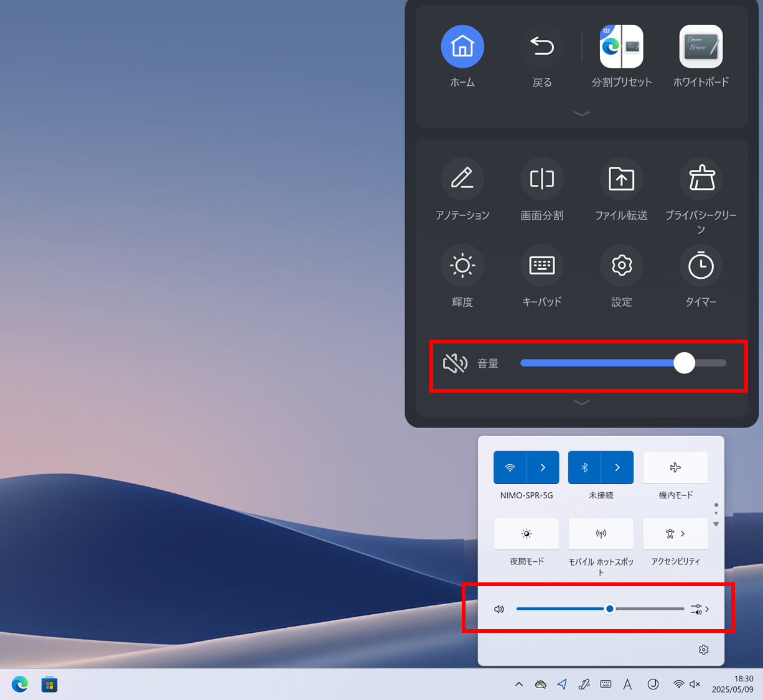Open the Whiteboard (ホワイトボード) app
The height and width of the screenshot is (700, 763).
701,47
